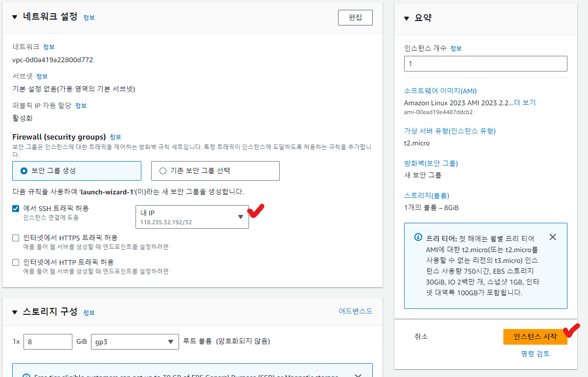The width and height of the screenshot is (588, 377).
Task: Click the 취소 button
Action: [x=421, y=336]
